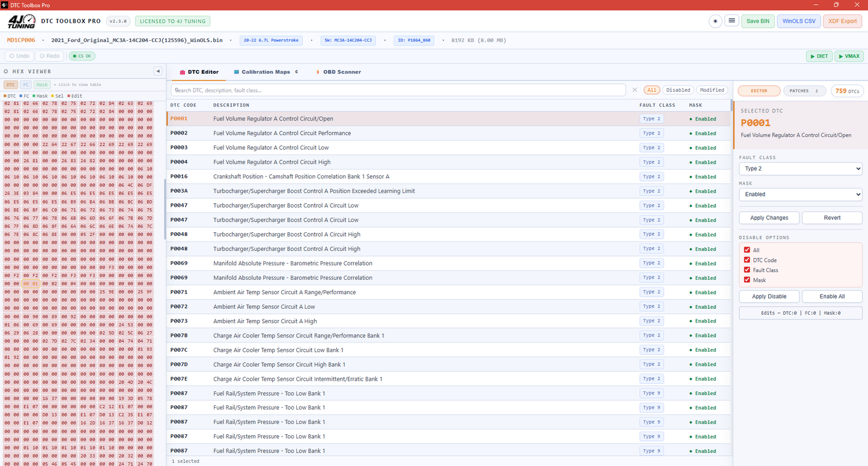Switch to DTC Editor tab

[x=199, y=72]
